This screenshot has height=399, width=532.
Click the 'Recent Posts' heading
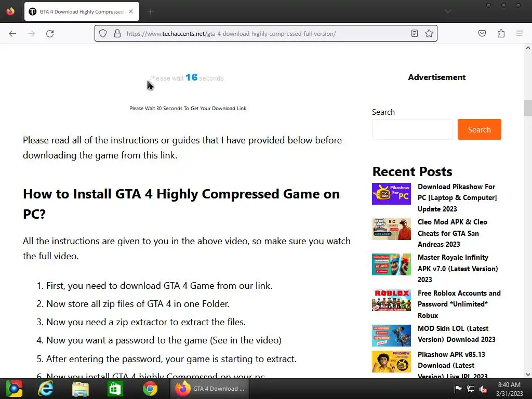click(412, 171)
